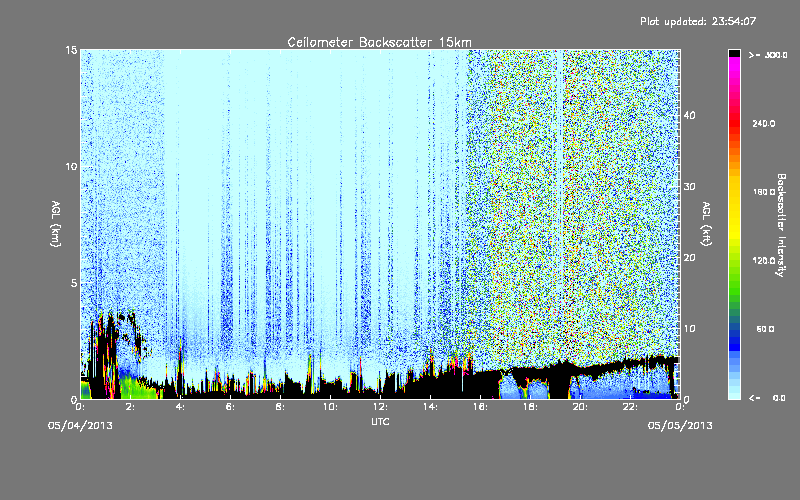Click the 40 kft tick label
Viewport: 800px width, 500px height.
coord(689,115)
